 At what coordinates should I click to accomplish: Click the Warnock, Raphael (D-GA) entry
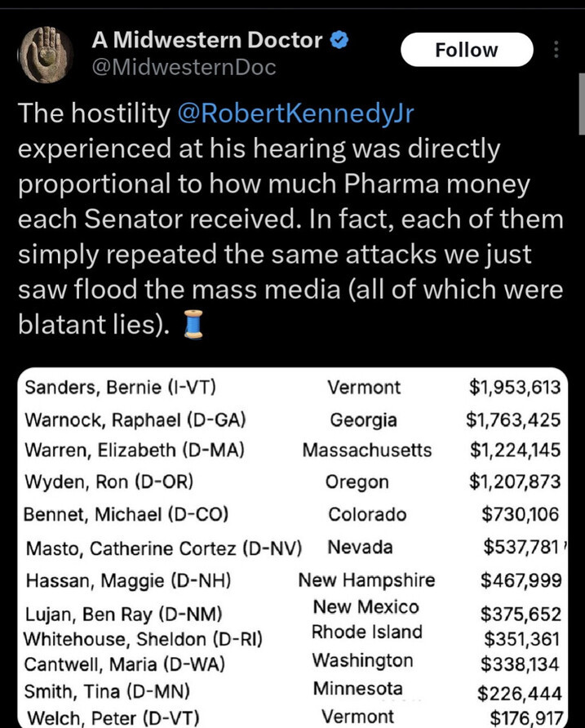135,419
